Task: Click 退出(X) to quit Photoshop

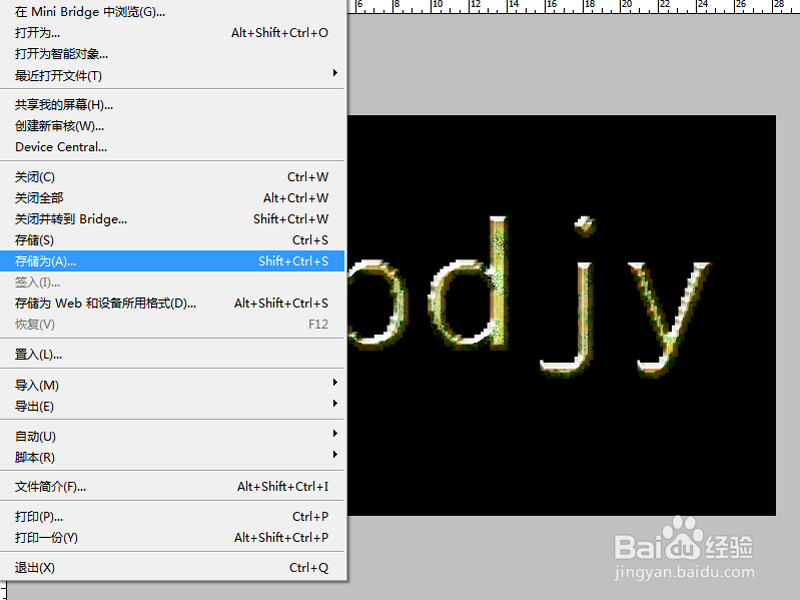Action: point(172,567)
